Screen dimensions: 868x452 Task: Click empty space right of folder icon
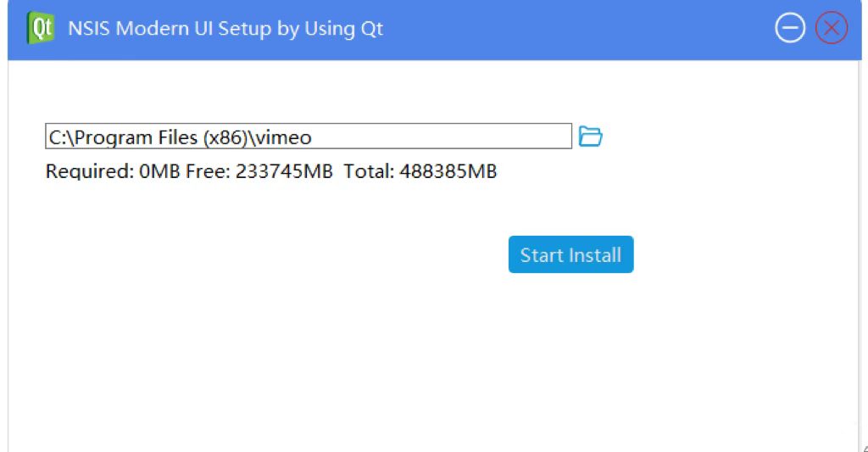(720, 137)
